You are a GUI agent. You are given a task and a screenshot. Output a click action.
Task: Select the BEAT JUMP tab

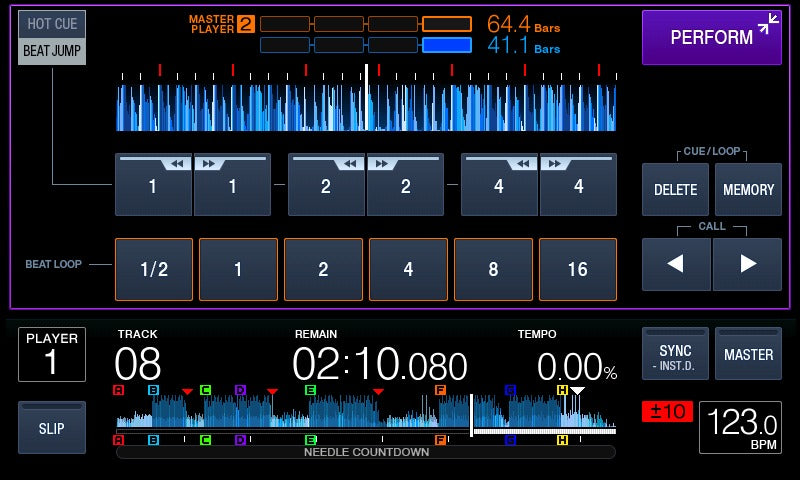click(52, 51)
